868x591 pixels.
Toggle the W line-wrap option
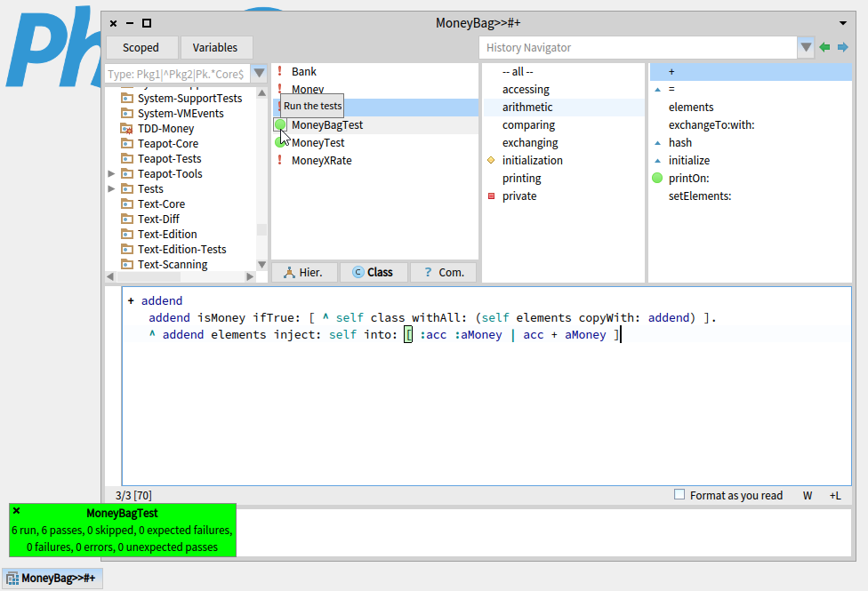[x=808, y=495]
